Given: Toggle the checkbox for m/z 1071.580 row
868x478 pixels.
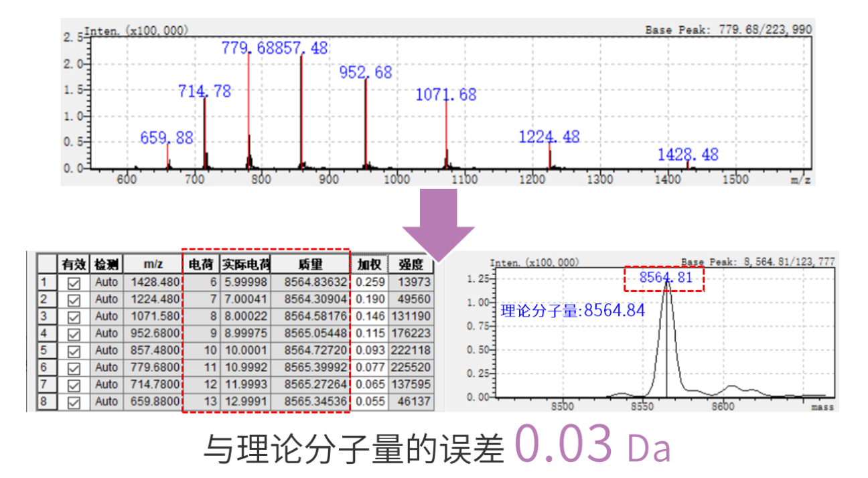Looking at the screenshot, I should (x=74, y=317).
